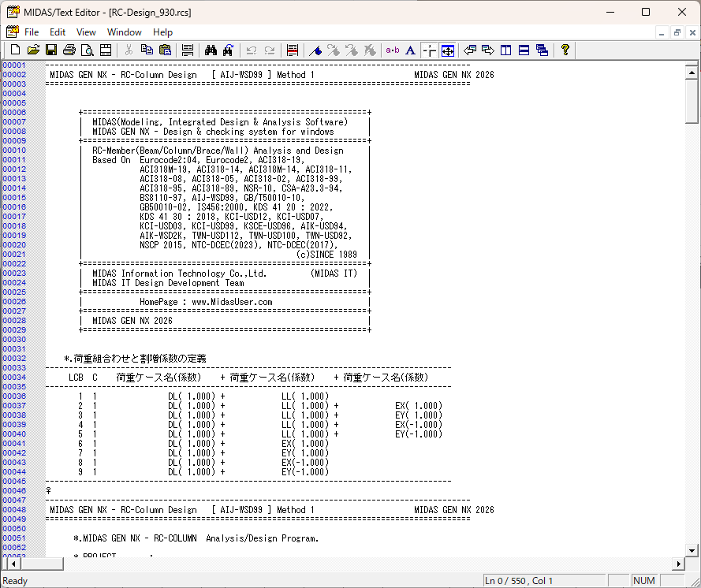The height and width of the screenshot is (588, 701).
Task: Click the vertical scrollbar thumb
Action: [692, 102]
